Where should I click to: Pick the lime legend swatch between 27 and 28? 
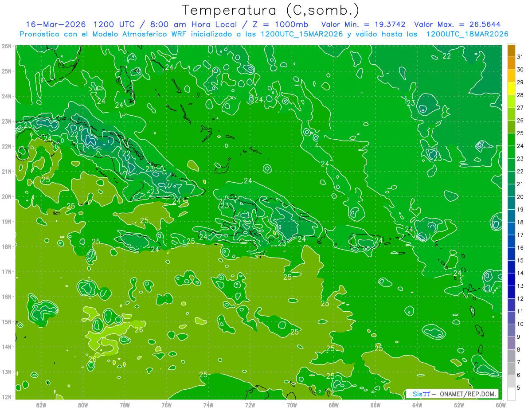(511, 102)
